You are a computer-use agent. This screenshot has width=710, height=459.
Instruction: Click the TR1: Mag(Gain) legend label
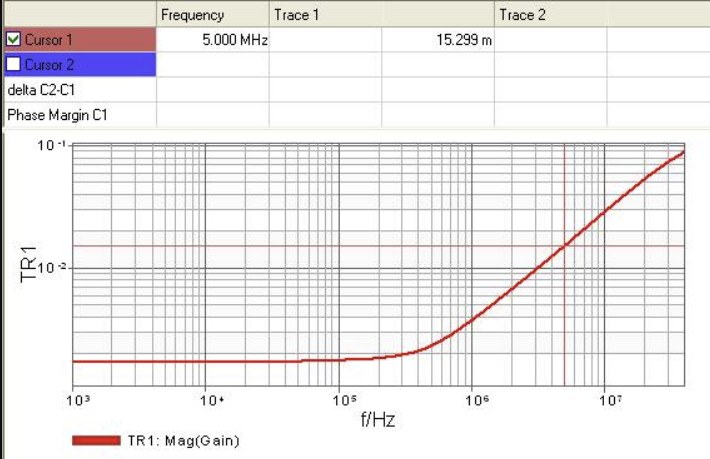[183, 440]
